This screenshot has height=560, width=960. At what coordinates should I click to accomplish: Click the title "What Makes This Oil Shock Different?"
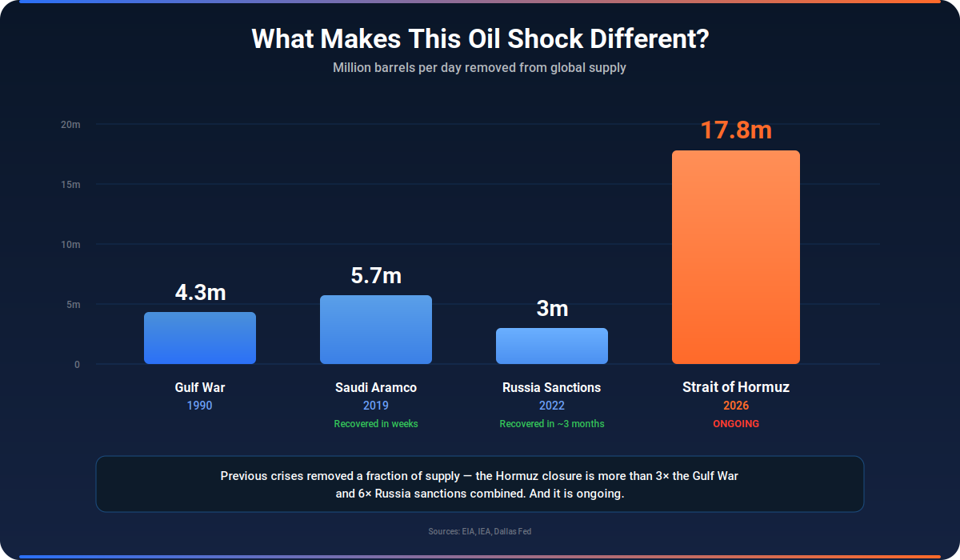pos(480,38)
